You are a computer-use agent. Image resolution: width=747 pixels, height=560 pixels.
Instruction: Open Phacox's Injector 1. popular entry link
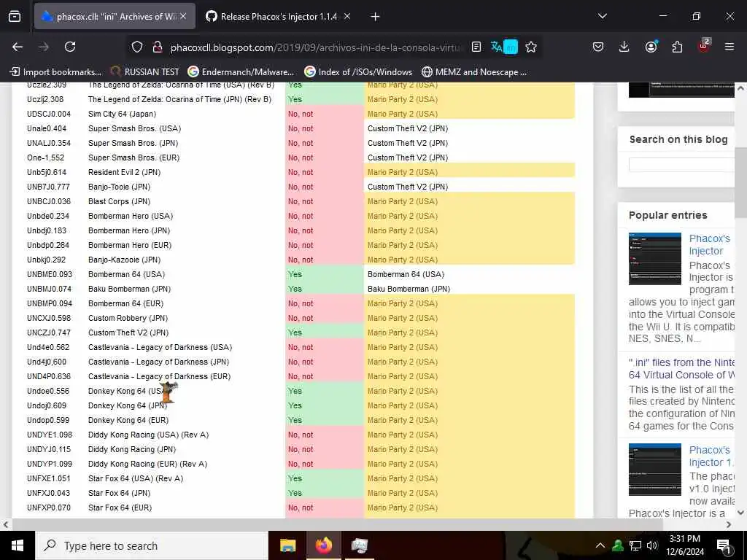711,456
